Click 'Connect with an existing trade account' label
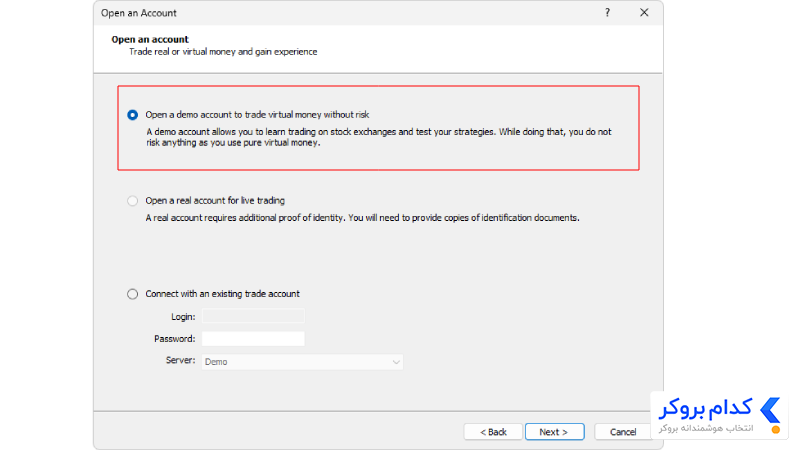 tap(222, 294)
